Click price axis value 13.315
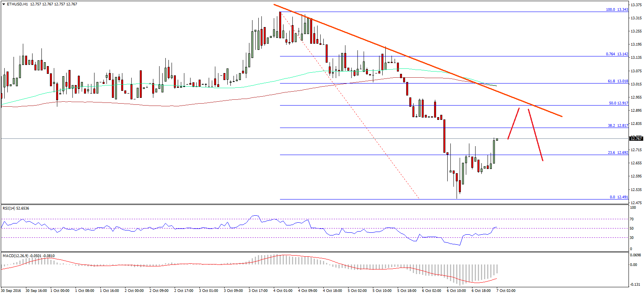The width and height of the screenshot is (644, 295). (x=636, y=18)
